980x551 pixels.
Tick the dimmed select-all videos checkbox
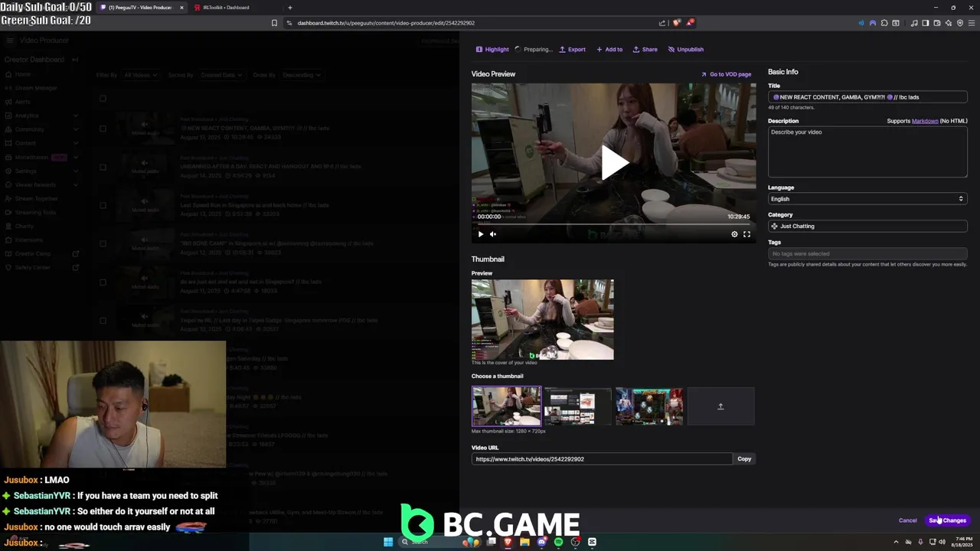(103, 98)
